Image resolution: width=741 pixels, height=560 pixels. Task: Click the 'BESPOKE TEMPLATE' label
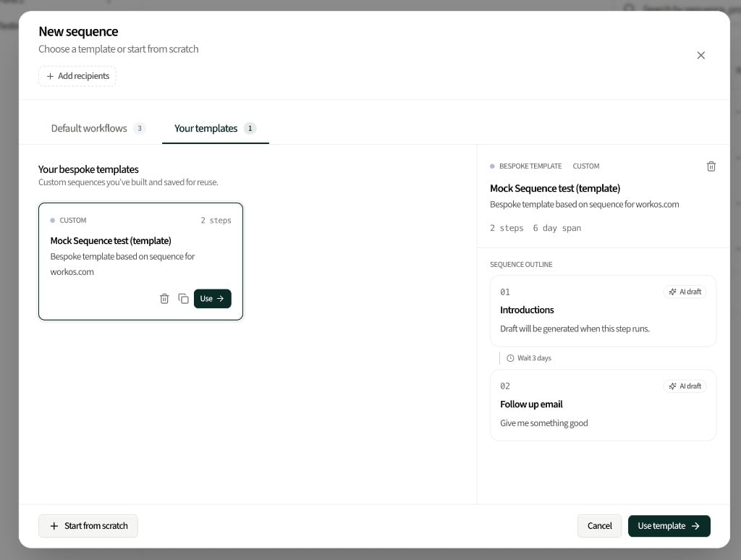530,166
